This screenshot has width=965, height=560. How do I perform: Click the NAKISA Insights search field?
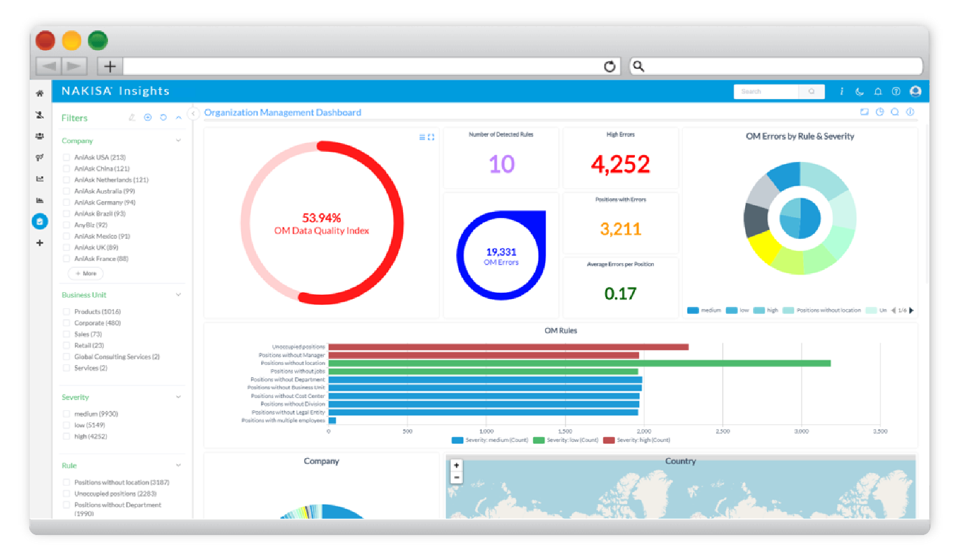tap(766, 92)
